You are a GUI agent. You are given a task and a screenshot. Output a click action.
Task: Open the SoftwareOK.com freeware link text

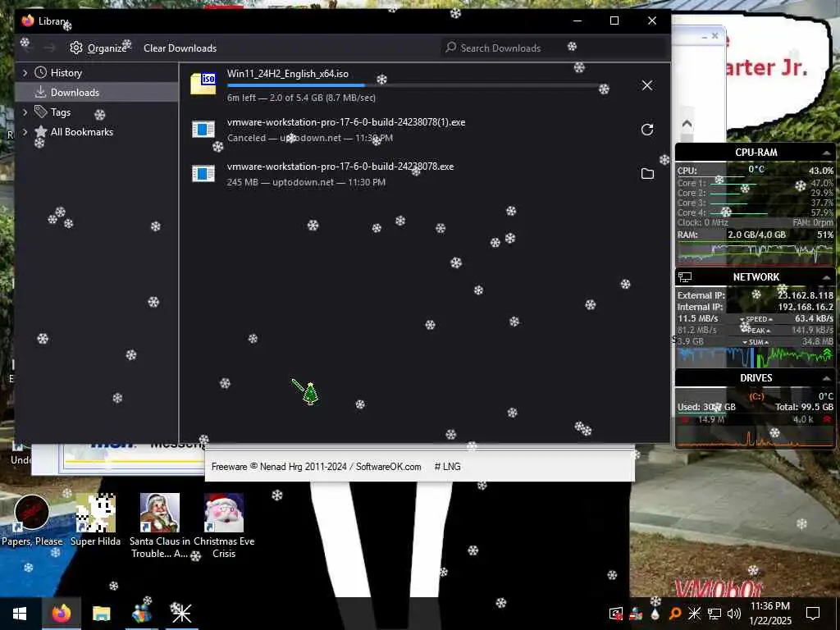tap(388, 467)
